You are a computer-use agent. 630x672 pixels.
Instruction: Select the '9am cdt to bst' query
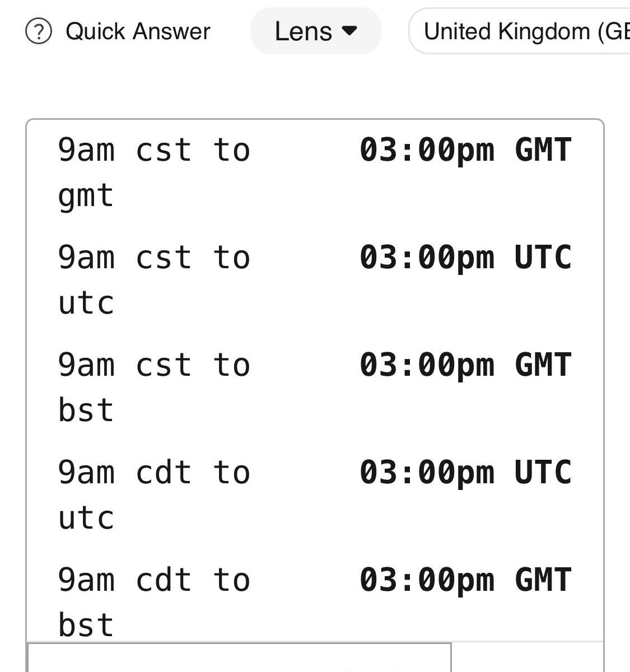(x=154, y=603)
